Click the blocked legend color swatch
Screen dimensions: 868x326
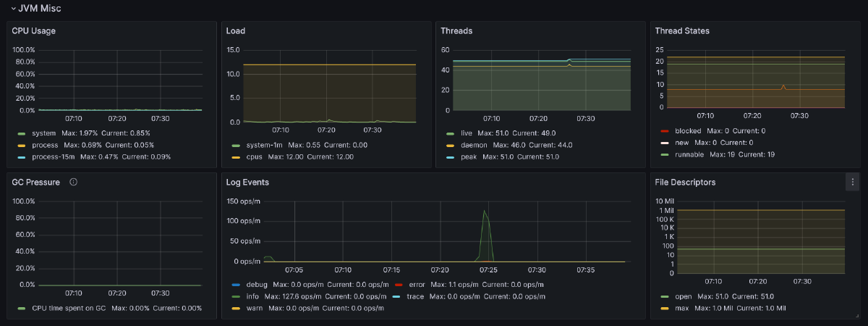click(x=665, y=131)
